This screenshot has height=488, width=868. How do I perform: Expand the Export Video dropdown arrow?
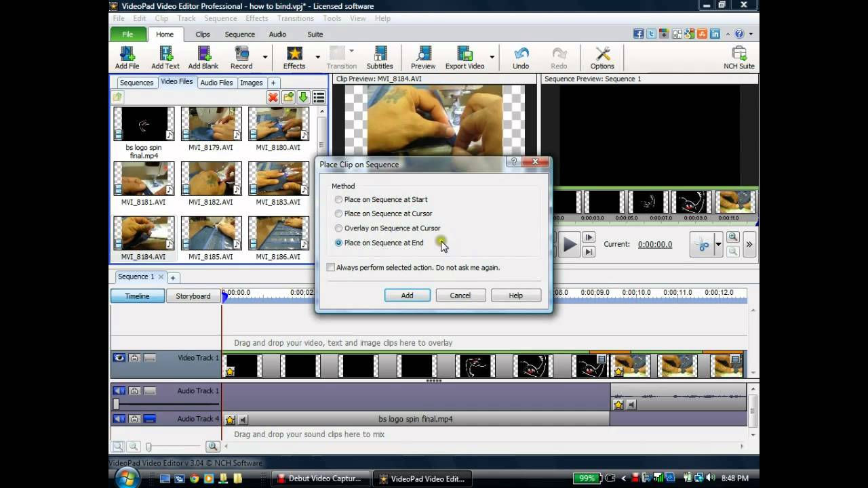492,57
